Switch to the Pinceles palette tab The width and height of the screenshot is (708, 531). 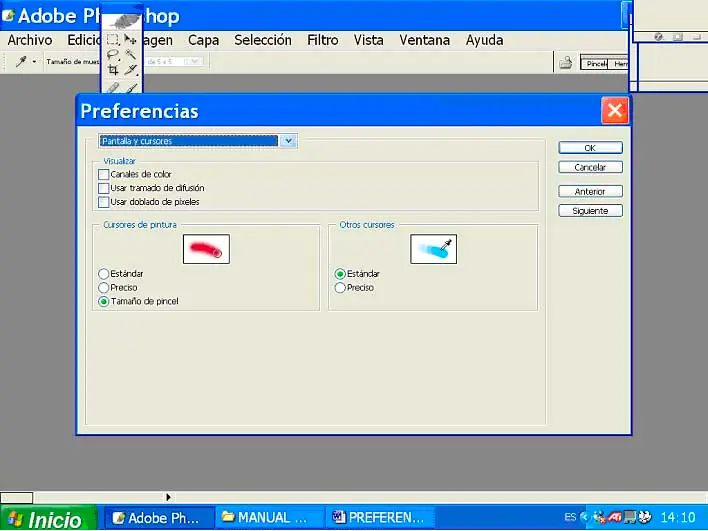coord(595,64)
